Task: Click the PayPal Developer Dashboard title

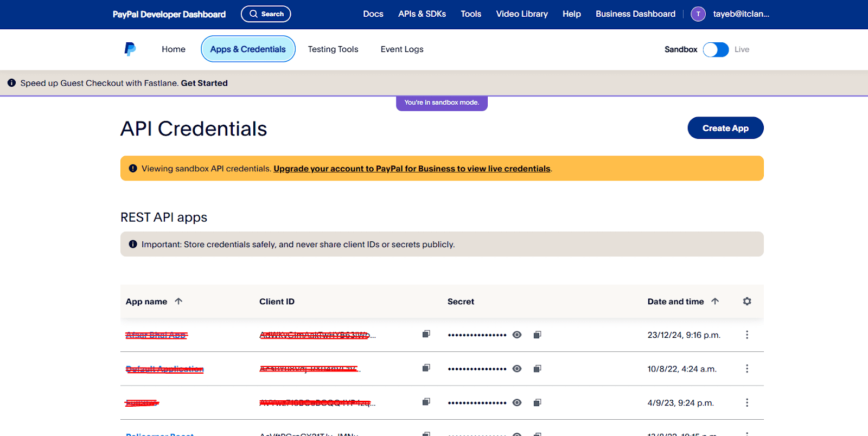Action: point(169,14)
